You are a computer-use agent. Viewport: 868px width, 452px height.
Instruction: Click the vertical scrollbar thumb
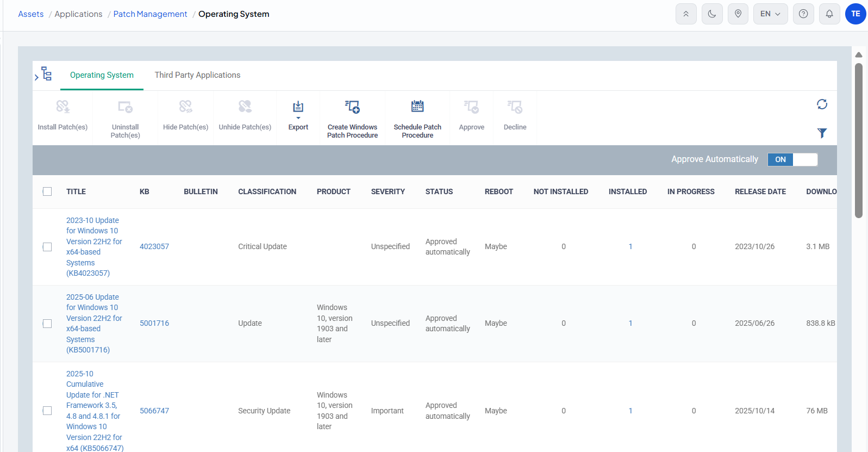point(859,140)
